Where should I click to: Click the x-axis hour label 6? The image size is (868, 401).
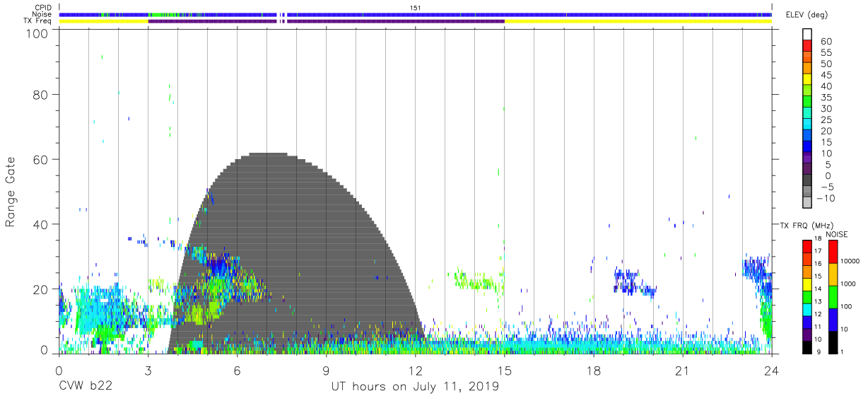[237, 371]
